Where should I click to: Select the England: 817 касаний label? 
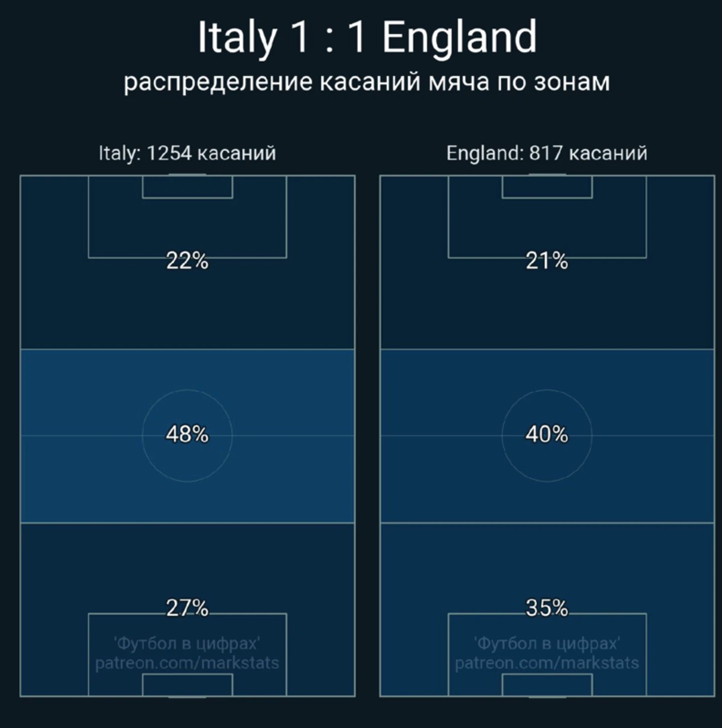click(x=547, y=153)
